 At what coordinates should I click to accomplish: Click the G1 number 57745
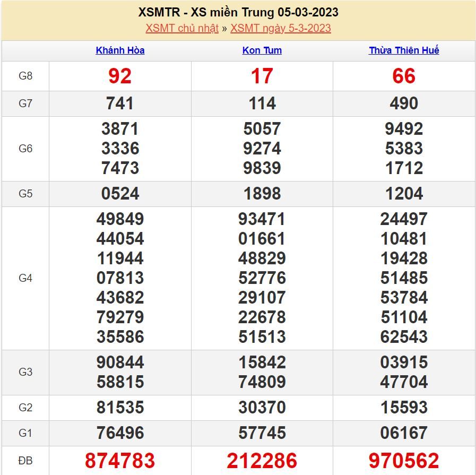(262, 433)
